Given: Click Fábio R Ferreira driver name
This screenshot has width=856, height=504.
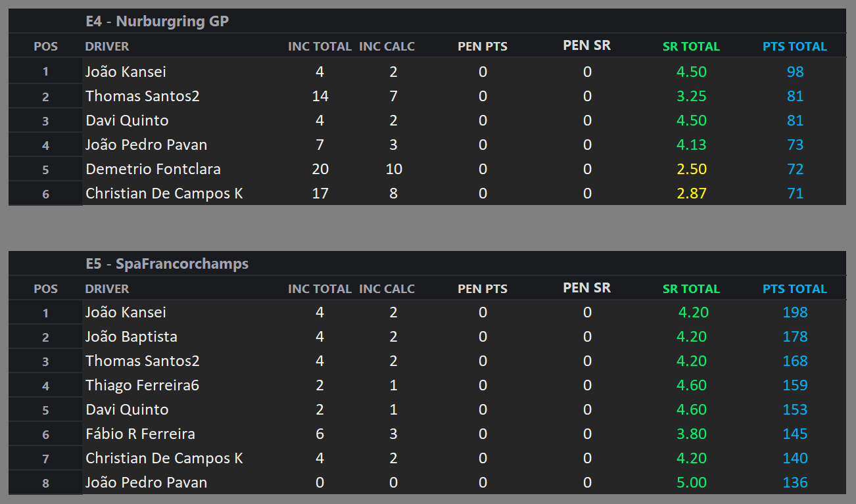Looking at the screenshot, I should [141, 434].
